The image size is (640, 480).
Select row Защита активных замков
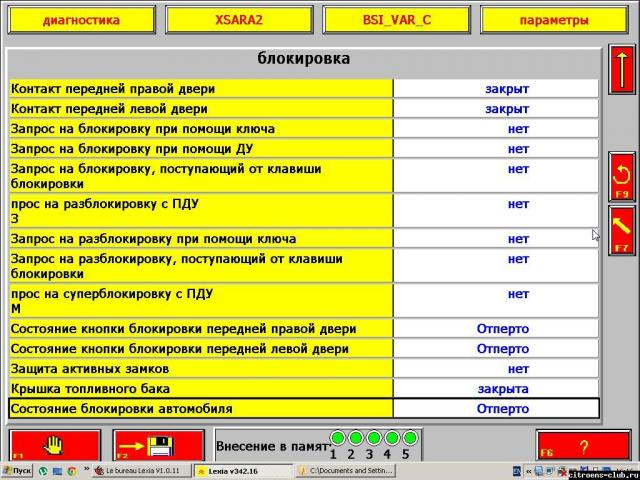(304, 369)
